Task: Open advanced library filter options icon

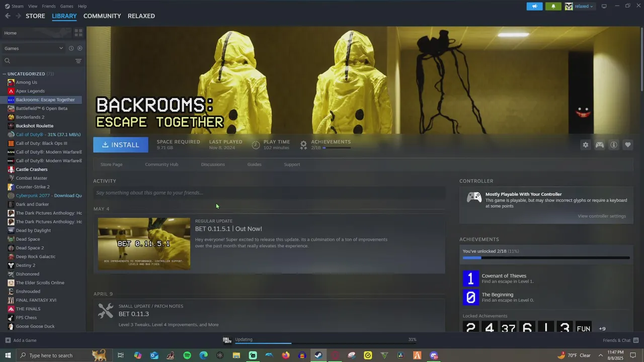Action: click(x=78, y=61)
